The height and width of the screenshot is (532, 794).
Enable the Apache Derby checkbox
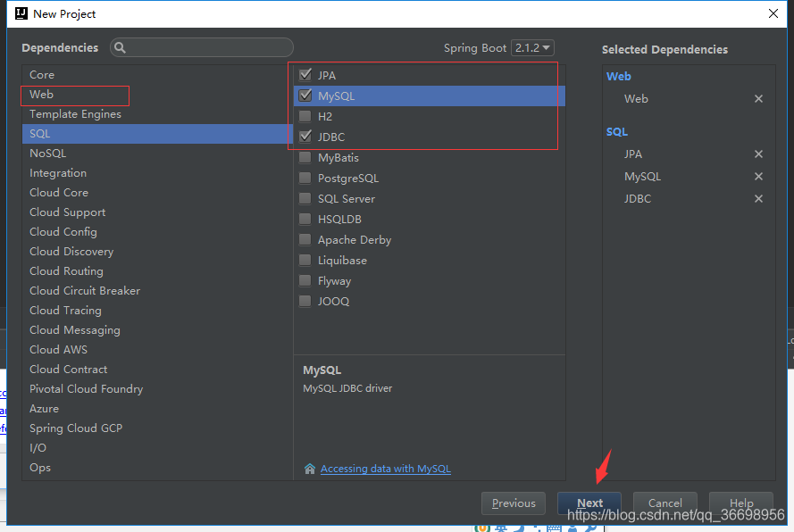[305, 239]
